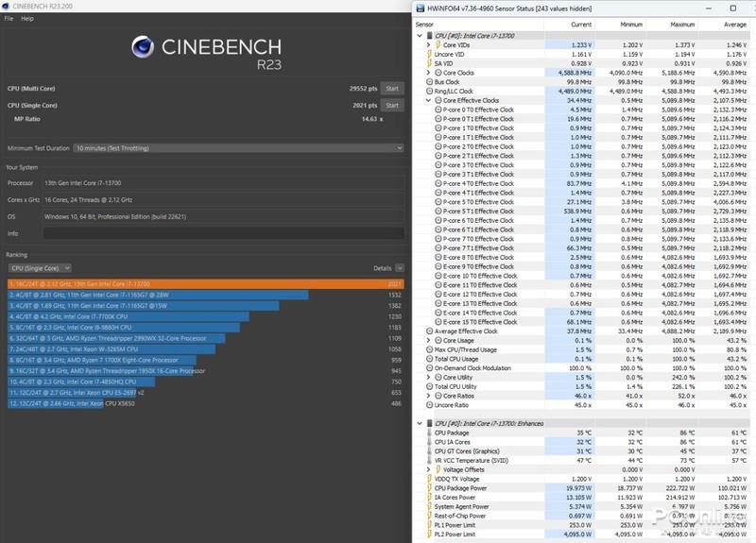
Task: Click the Cinebench app icon in the title bar
Action: (x=6, y=7)
